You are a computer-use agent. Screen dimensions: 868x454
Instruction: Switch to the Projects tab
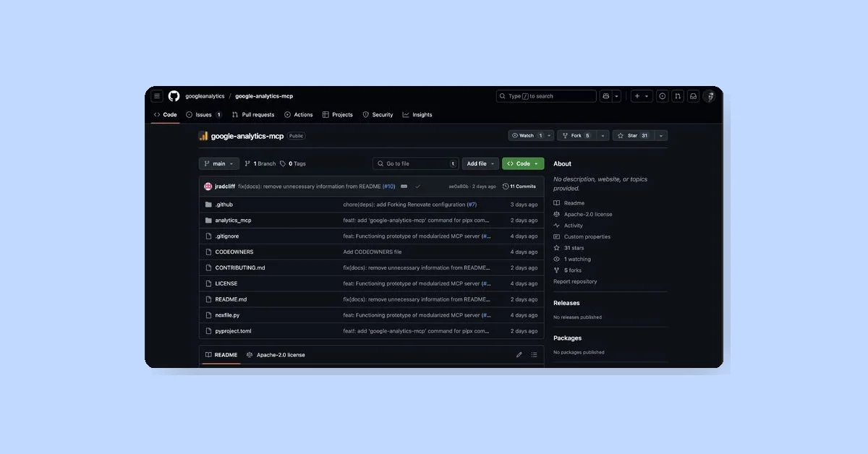(x=338, y=115)
